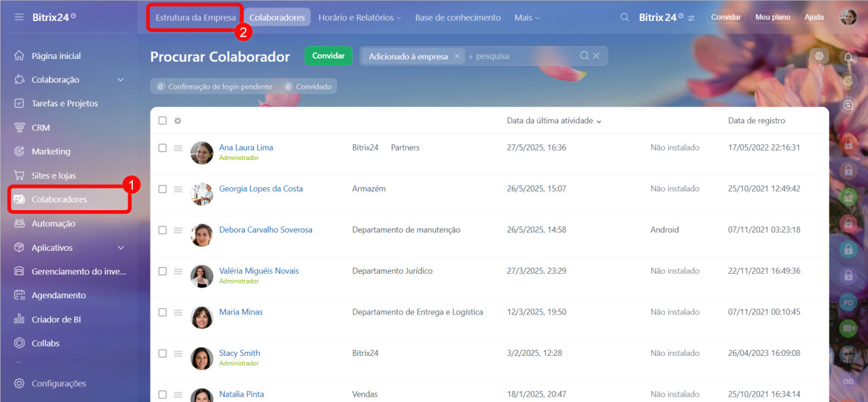Remove the 'Adicionado à empresa' filter chip
The width and height of the screenshot is (868, 402).
(x=456, y=56)
